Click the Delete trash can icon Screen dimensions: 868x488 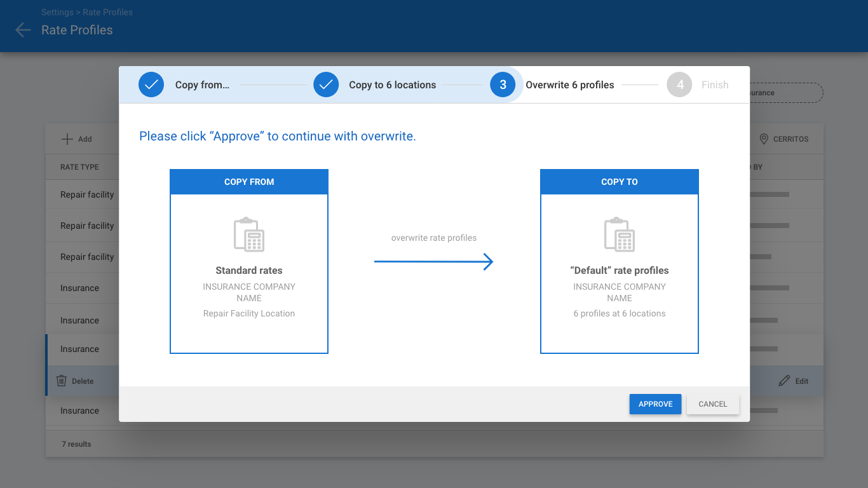pos(62,381)
